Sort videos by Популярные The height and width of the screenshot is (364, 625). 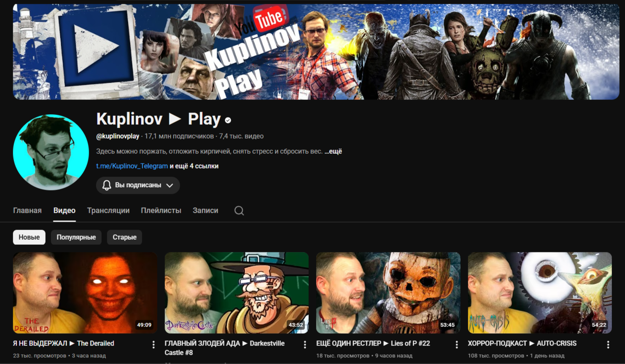76,237
